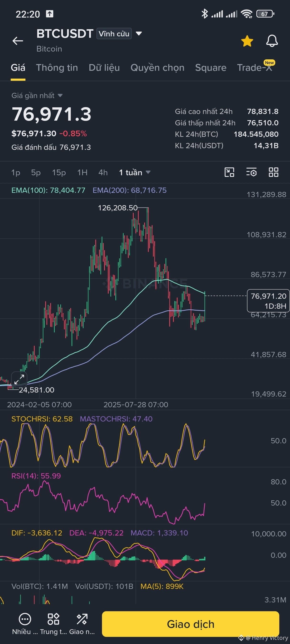Tap the 2025-07-28 07:00 date label
Image resolution: width=290 pixels, height=644 pixels.
(x=136, y=404)
